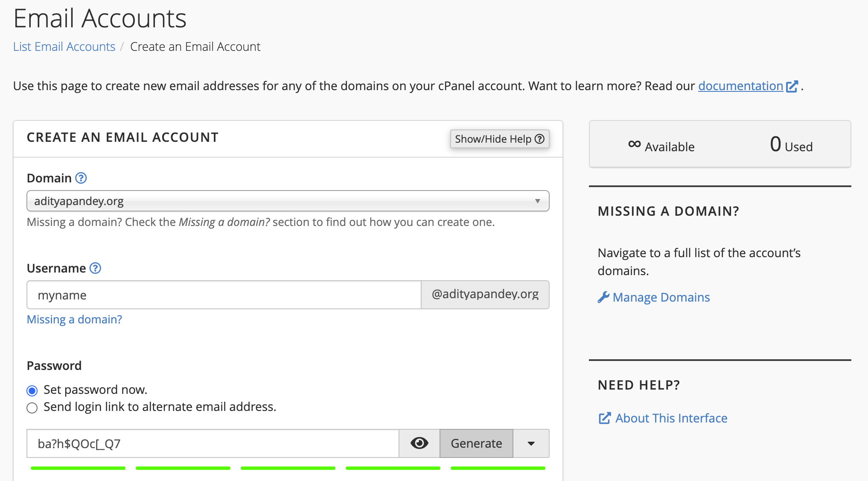
Task: Click the 'Create an Email Account' breadcrumb
Action: pyautogui.click(x=195, y=47)
